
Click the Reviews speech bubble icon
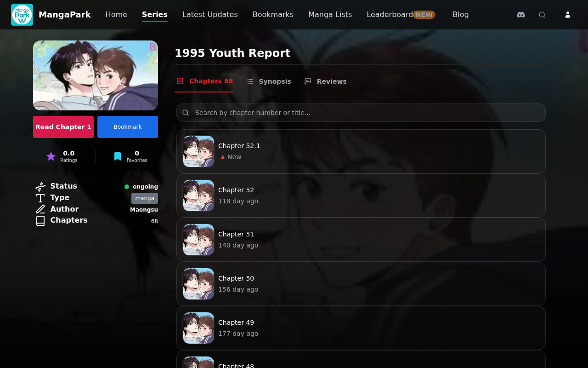(308, 81)
